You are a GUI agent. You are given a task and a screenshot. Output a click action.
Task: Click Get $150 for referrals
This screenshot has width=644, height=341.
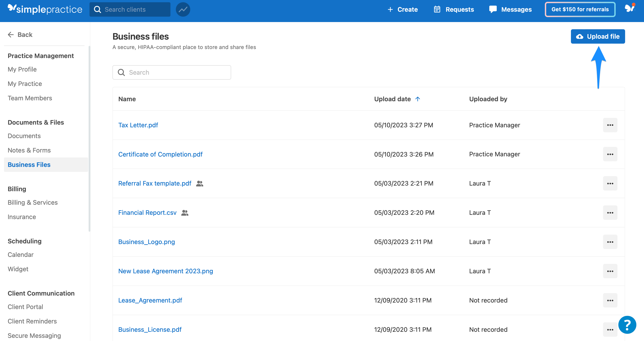(x=580, y=9)
